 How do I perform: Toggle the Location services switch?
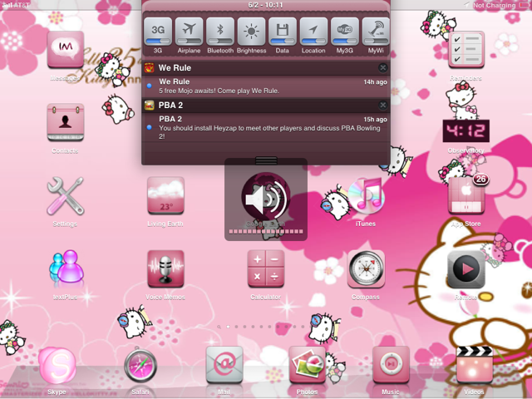click(x=313, y=32)
